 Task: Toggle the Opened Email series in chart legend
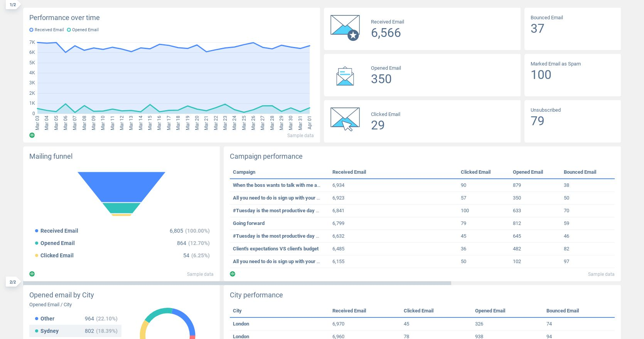[x=83, y=30]
